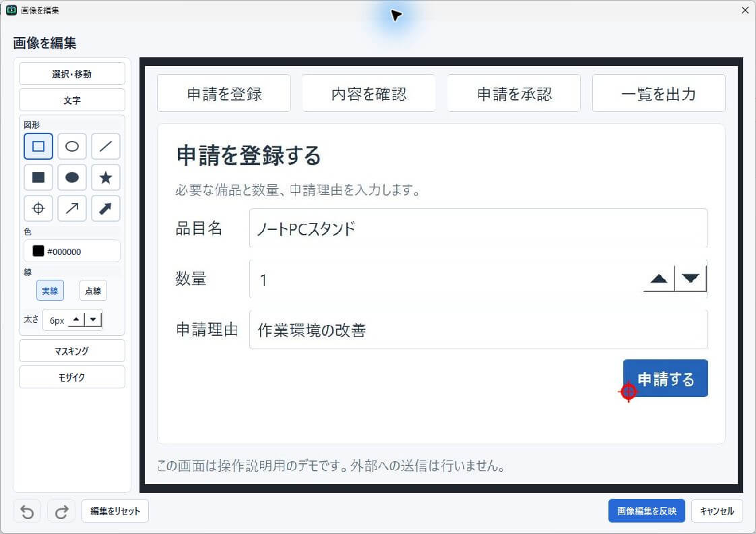Close the 画像を編集 dialog

(x=745, y=10)
